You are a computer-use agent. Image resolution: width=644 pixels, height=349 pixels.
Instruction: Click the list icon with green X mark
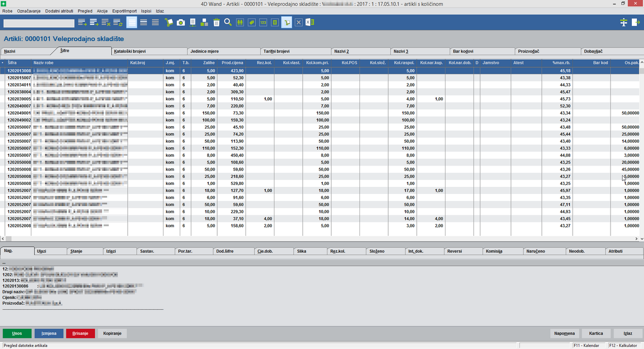(106, 22)
